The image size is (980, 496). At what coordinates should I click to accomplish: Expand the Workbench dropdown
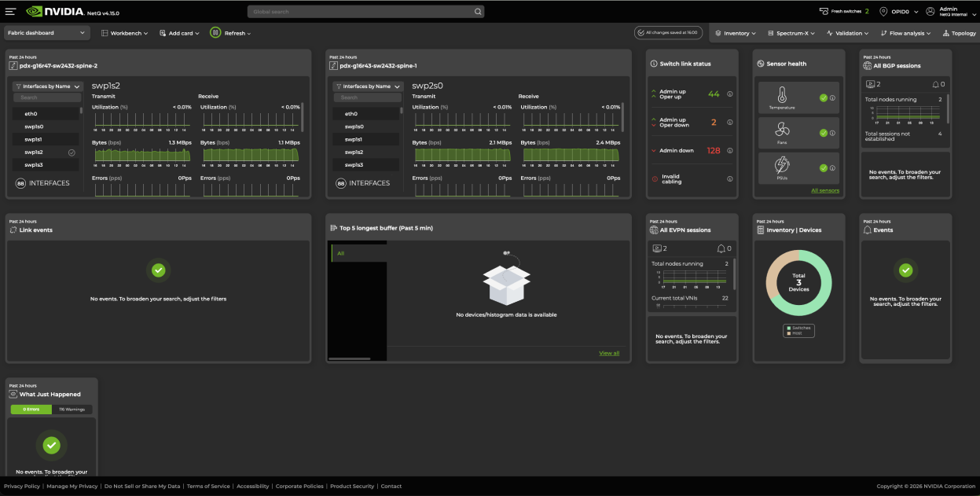click(x=124, y=33)
